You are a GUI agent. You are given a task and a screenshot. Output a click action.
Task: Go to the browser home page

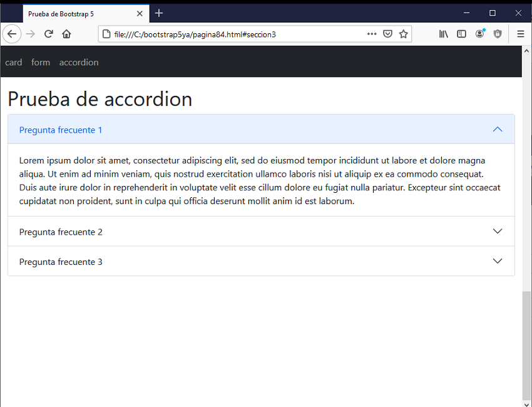click(x=66, y=34)
